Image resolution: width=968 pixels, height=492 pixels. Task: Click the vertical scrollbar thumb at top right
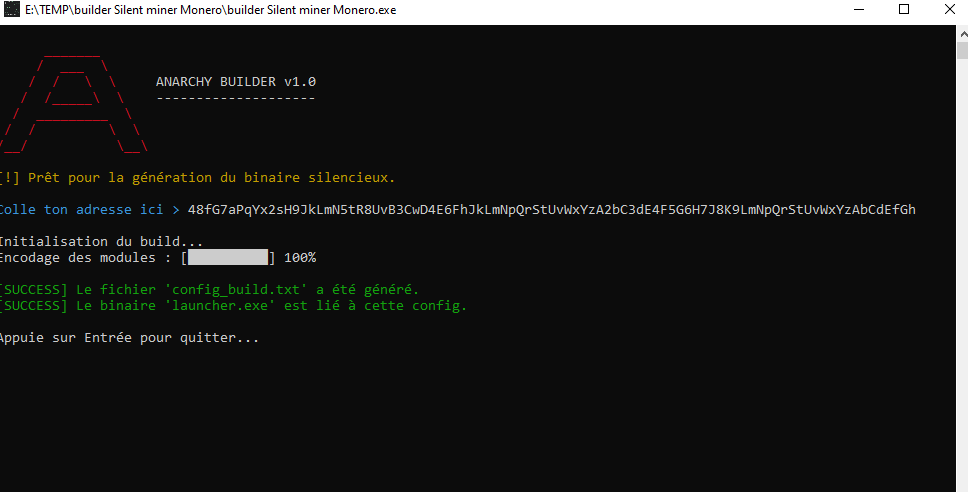click(x=962, y=50)
